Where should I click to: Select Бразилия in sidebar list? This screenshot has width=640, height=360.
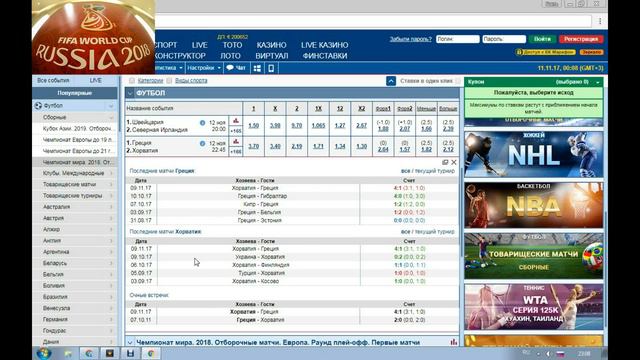tap(75, 297)
